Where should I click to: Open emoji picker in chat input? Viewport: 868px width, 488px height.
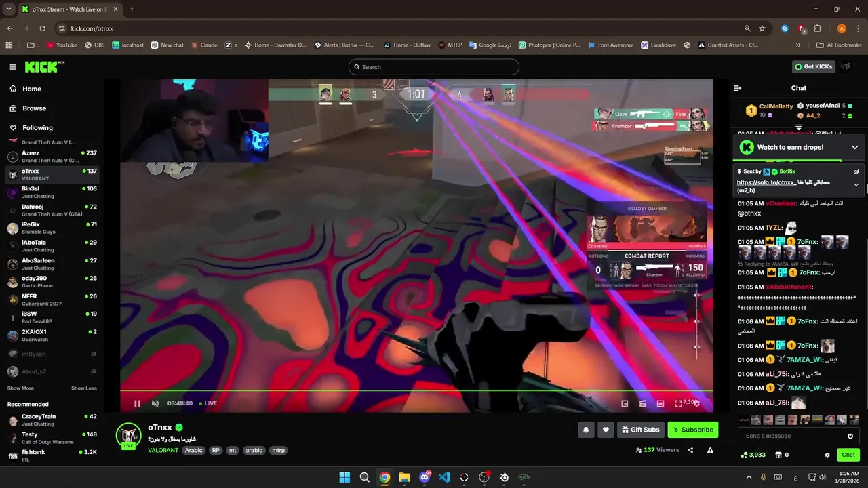coord(850,436)
